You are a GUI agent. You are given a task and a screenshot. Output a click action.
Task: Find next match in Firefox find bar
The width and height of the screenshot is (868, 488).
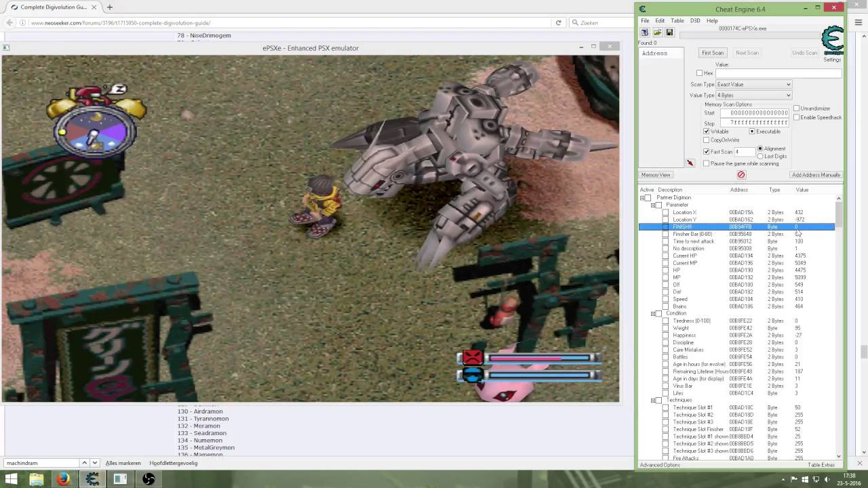pos(95,463)
